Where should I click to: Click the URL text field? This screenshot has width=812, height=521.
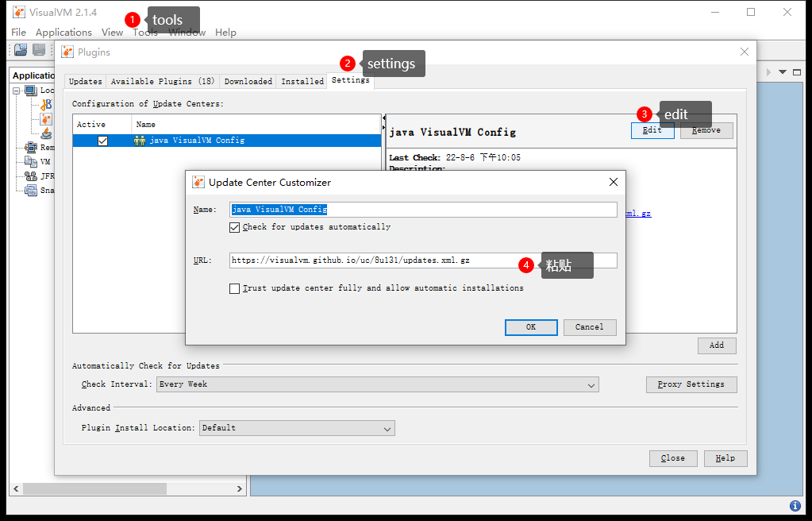point(423,260)
